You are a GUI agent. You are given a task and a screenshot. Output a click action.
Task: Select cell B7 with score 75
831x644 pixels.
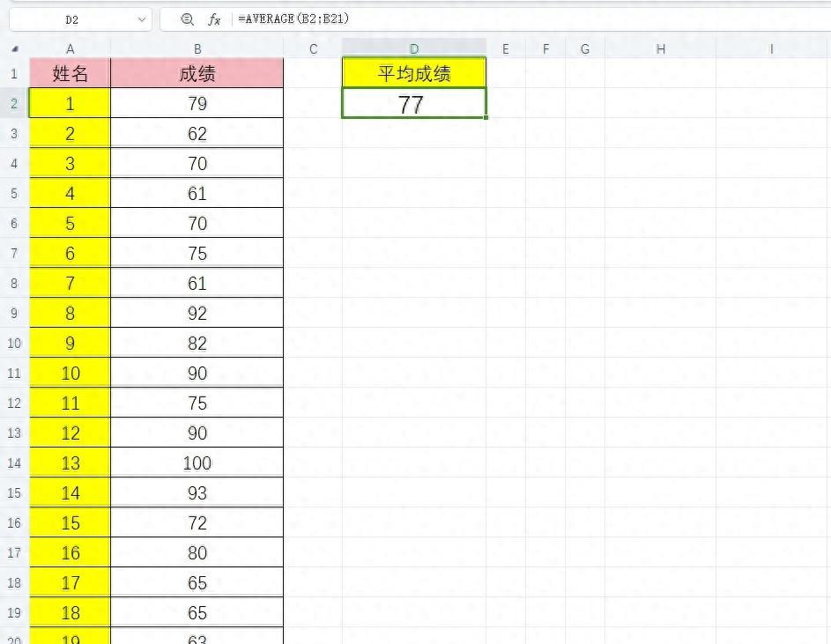click(x=197, y=253)
